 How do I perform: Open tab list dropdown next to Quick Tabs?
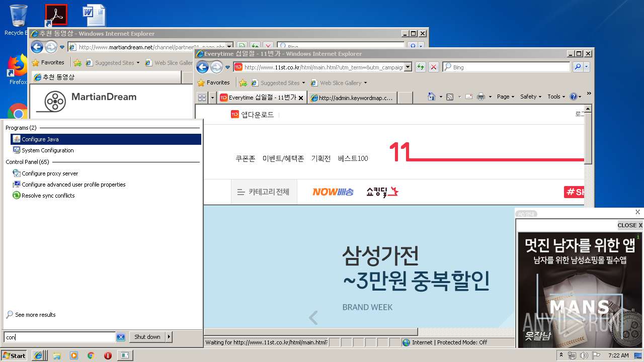(212, 98)
